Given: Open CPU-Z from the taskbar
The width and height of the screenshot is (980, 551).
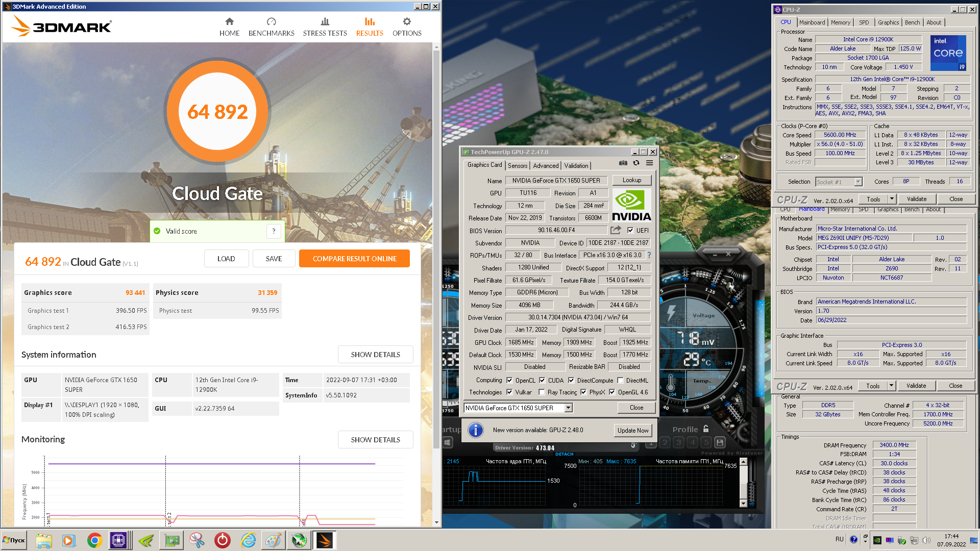Looking at the screenshot, I should 118,540.
